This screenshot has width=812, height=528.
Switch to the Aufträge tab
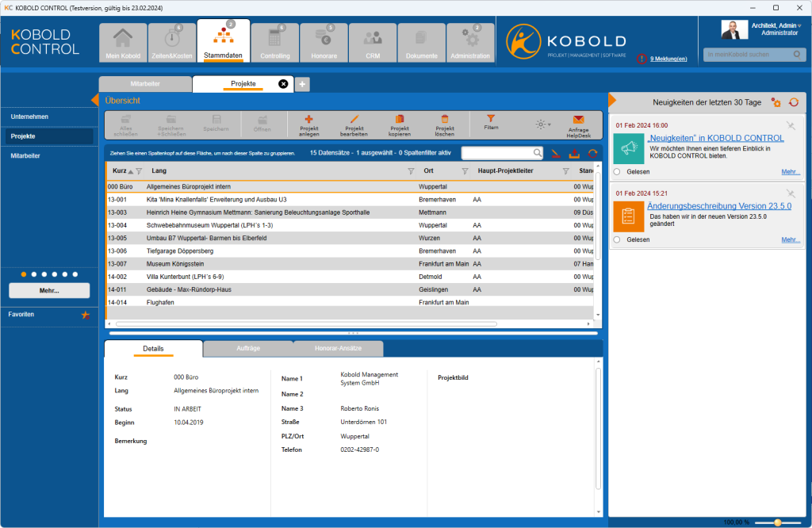click(x=248, y=348)
